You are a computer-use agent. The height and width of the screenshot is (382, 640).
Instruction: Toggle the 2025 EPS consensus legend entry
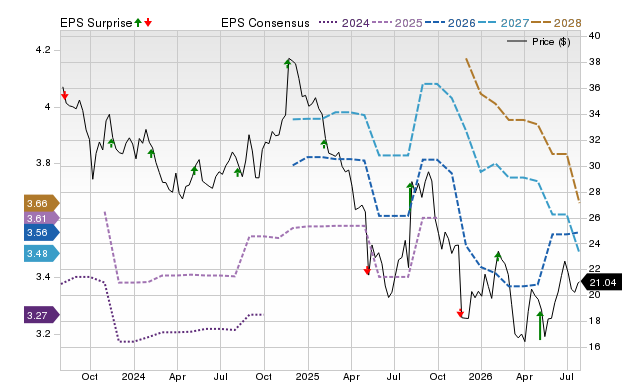(397, 23)
